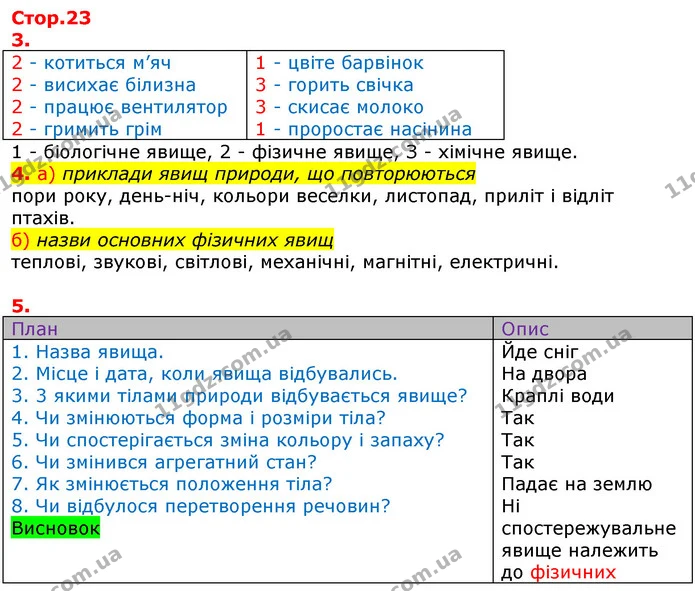Click answer text starting 'пори року, день-ніч'
Viewport: 695px width, 591px height.
[x=312, y=196]
